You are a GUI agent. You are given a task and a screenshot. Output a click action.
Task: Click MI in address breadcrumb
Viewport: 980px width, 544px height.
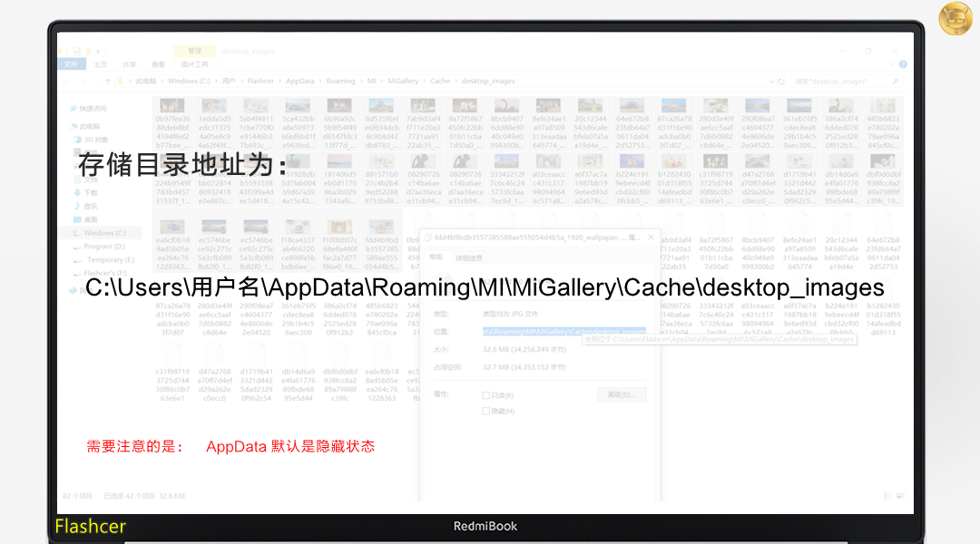371,82
